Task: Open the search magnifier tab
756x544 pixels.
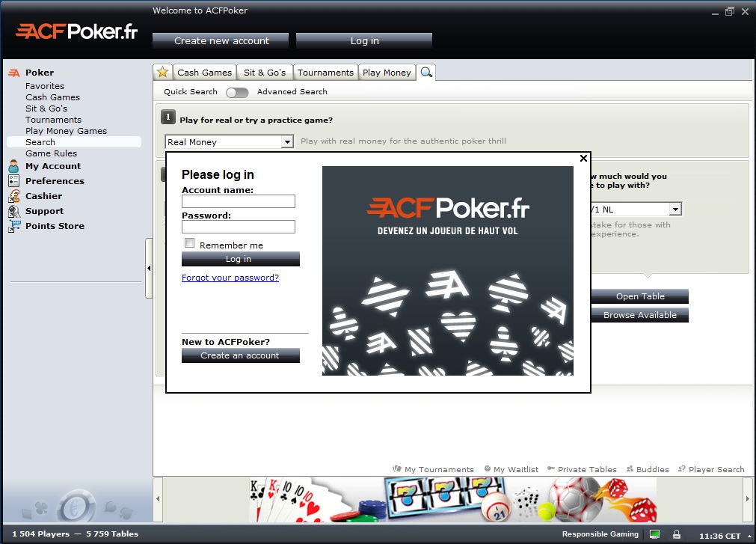Action: point(426,73)
